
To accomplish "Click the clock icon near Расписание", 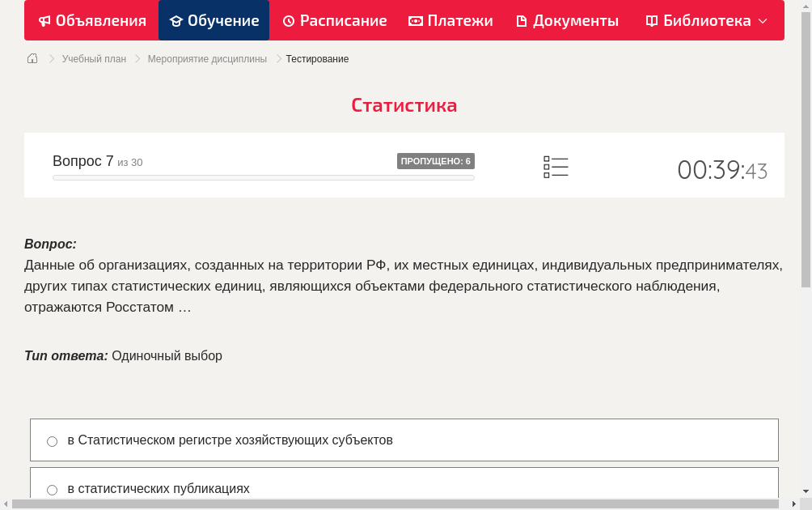I will (287, 20).
